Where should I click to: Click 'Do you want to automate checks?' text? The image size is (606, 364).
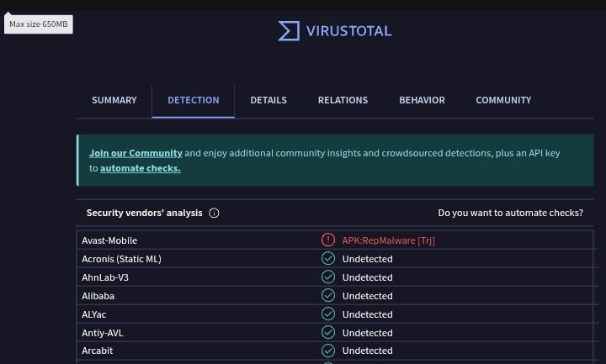click(x=510, y=214)
